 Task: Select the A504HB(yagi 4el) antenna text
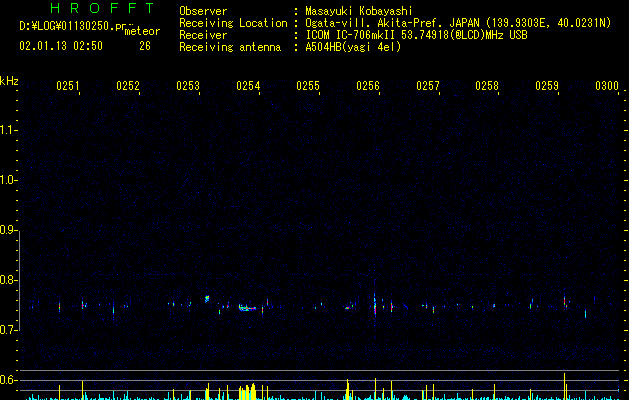coord(353,47)
